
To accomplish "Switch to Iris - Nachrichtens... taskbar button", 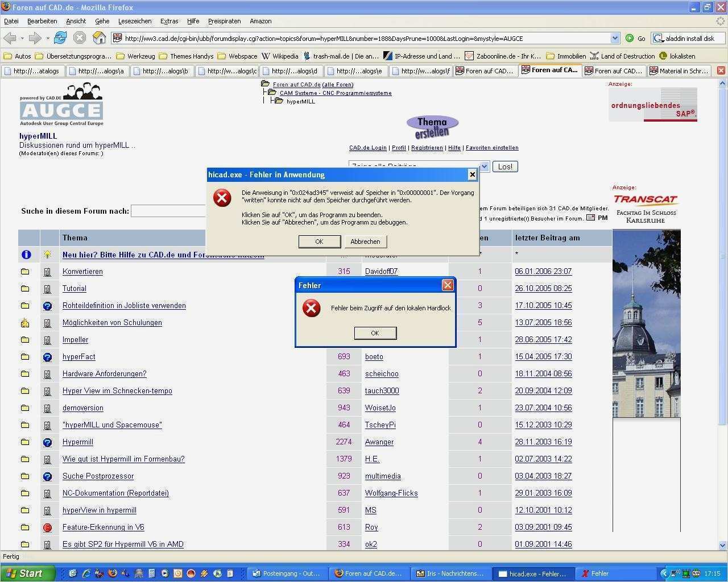I will [x=451, y=573].
